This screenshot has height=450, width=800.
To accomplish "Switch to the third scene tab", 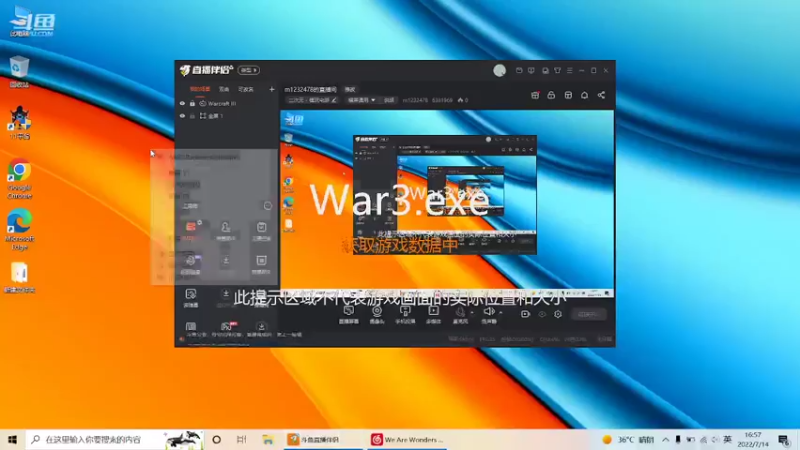I will coord(246,89).
